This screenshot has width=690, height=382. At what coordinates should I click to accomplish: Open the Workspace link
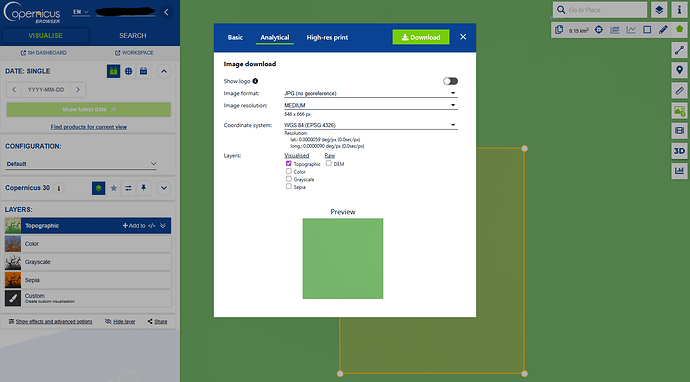(134, 53)
